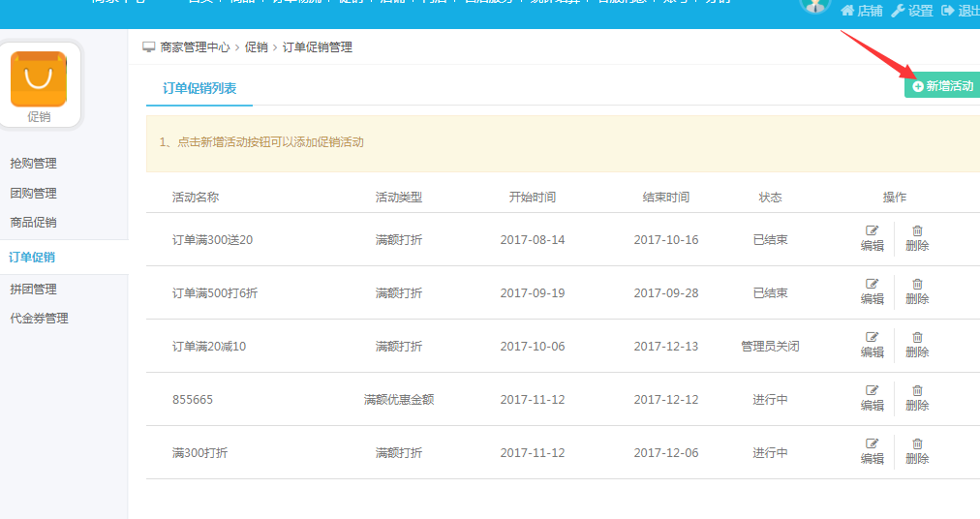Screen dimensions: 980x519
Task: Delete the 订单满20减10 promotion
Action: point(917,345)
